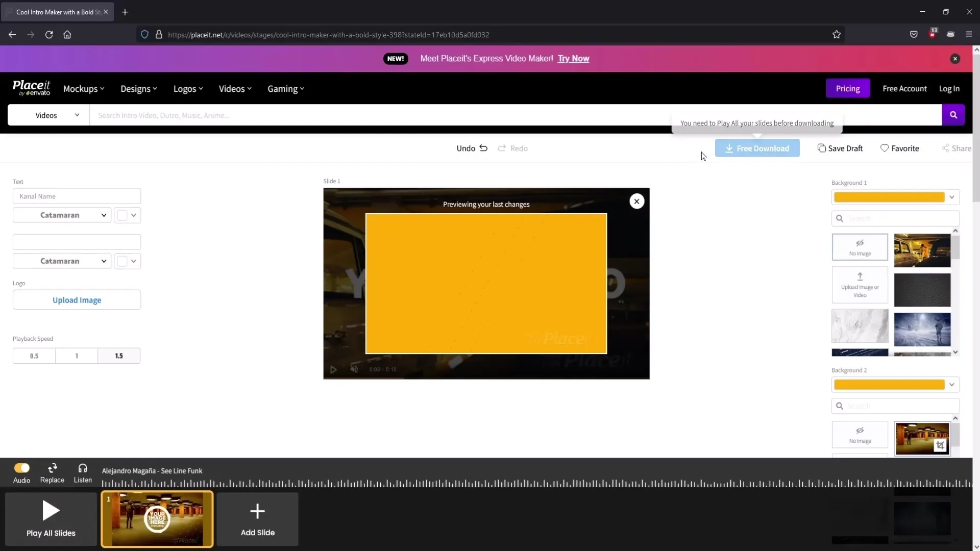Toggle playback speed to 1
Screen dimensions: 980x551
(76, 355)
